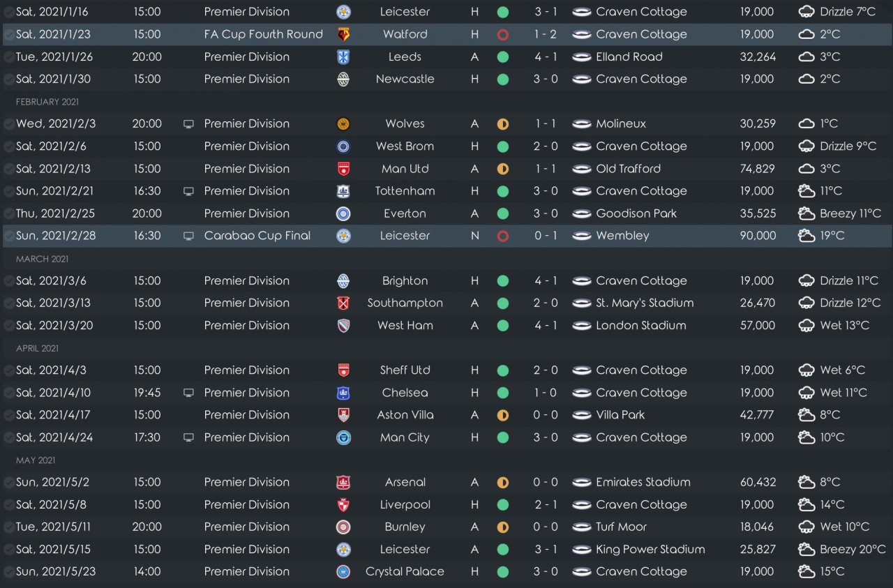Click the Old Trafford stadium icon
The image size is (893, 588).
(581, 169)
